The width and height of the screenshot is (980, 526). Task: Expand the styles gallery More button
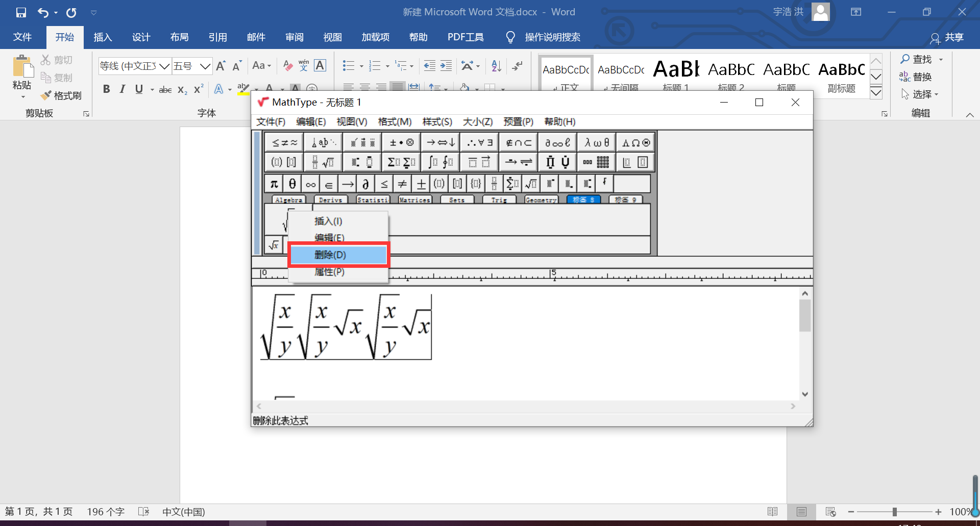pos(876,92)
